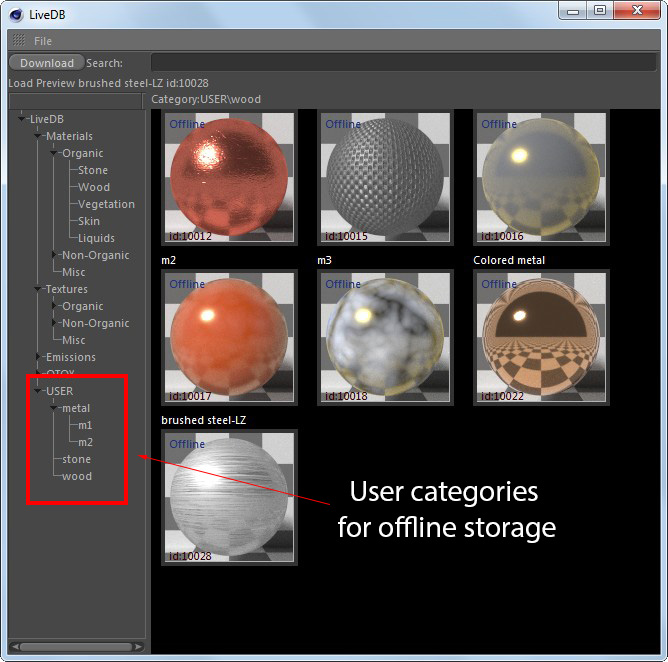The image size is (668, 662).
Task: Collapse the Materials tree node
Action: pyautogui.click(x=37, y=136)
